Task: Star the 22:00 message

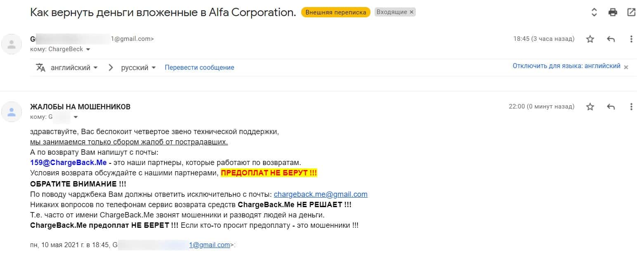Action: pyautogui.click(x=590, y=107)
